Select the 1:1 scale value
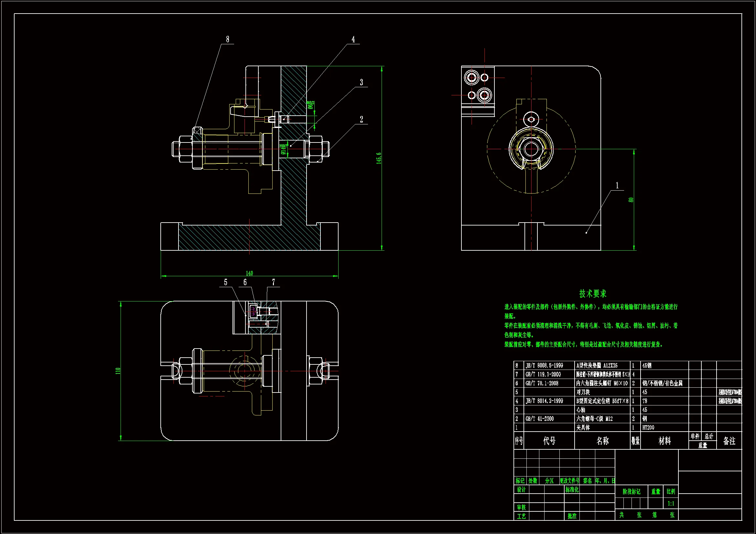This screenshot has height=534, width=756. (x=671, y=503)
